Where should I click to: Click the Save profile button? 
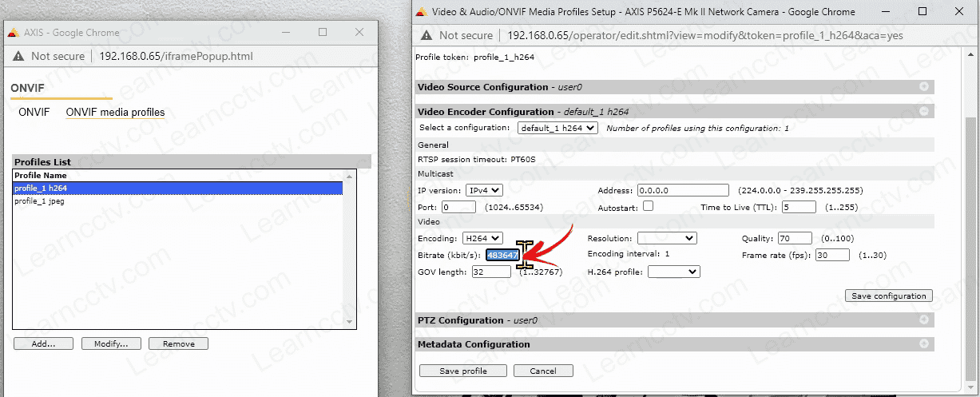(463, 371)
